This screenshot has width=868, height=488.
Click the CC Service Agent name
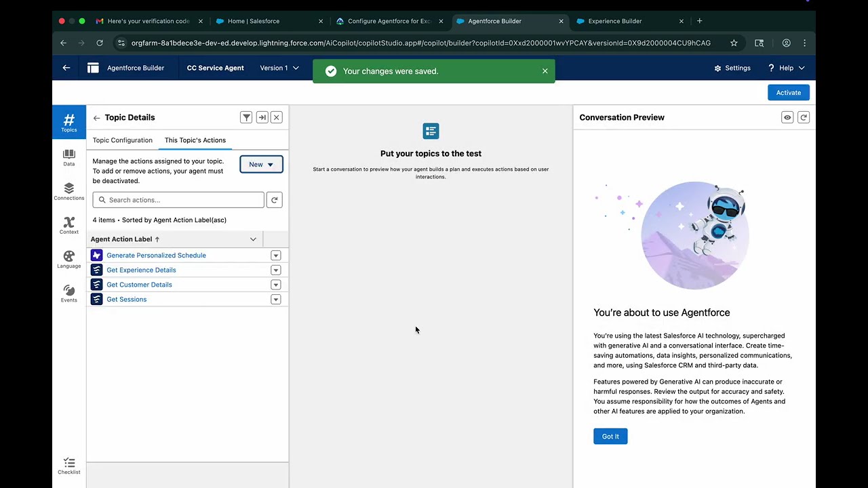click(x=215, y=68)
